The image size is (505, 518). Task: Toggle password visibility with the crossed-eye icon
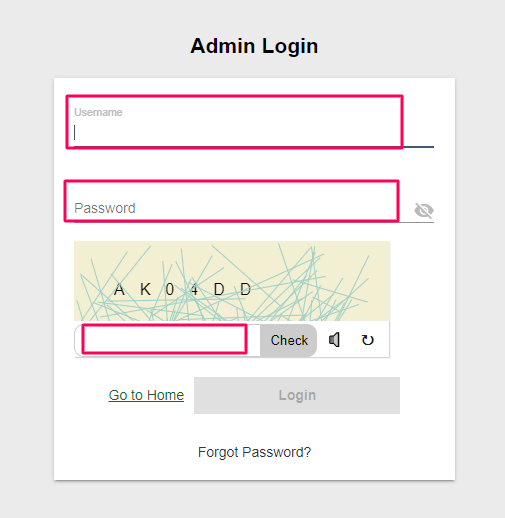(x=424, y=210)
